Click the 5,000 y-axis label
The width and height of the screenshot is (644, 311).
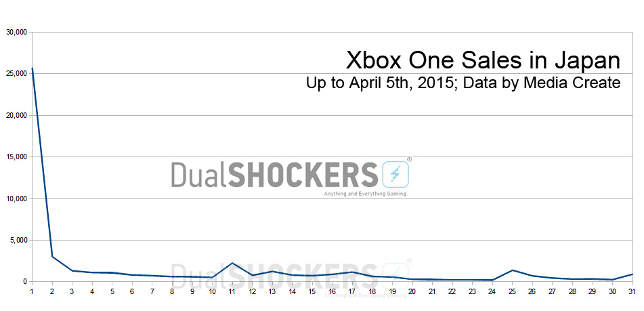18,240
